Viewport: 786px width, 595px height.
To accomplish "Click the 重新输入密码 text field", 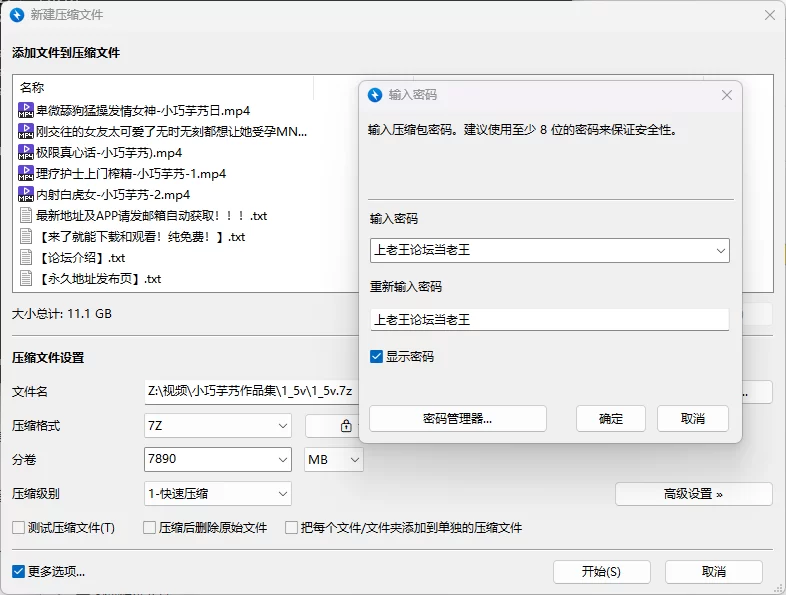I will (548, 320).
